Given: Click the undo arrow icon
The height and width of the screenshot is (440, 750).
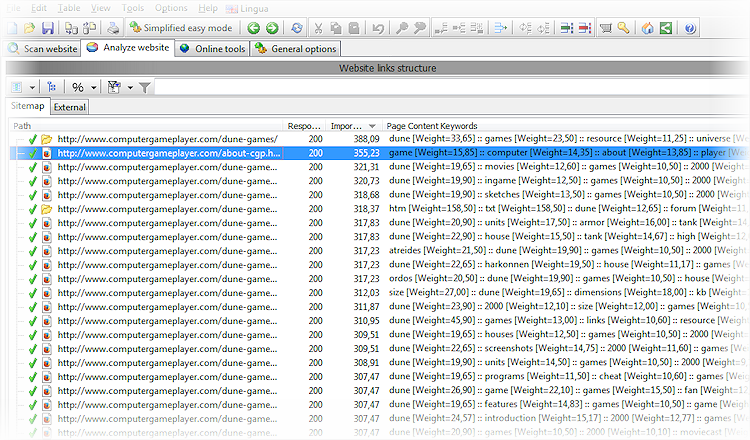Looking at the screenshot, I should tap(378, 28).
